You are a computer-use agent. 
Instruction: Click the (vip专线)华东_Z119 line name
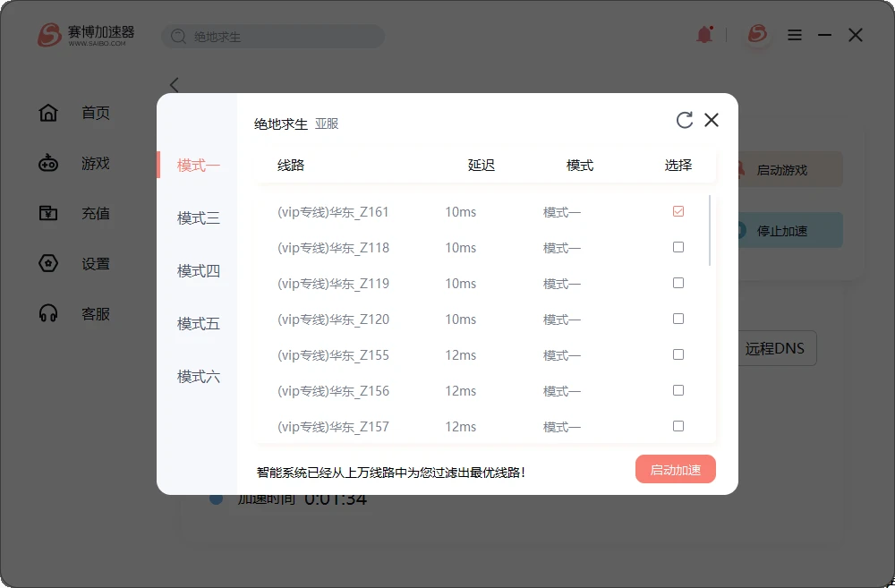(333, 284)
